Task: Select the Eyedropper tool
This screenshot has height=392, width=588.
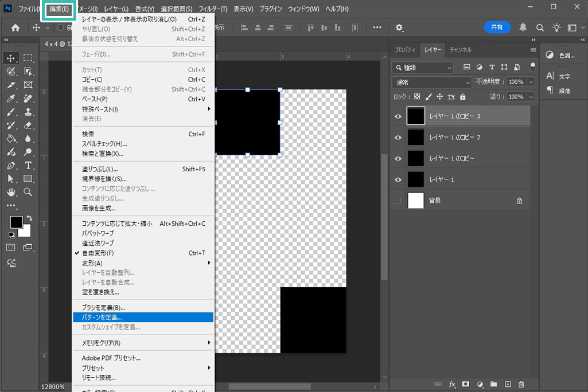Action: coord(10,99)
